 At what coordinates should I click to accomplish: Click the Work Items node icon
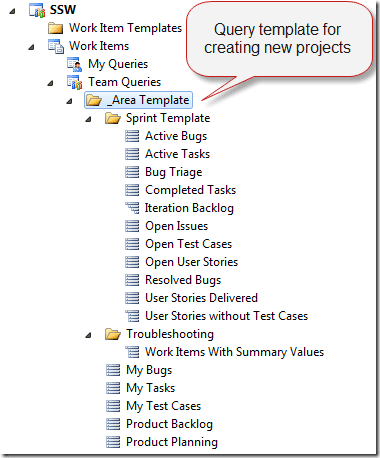point(56,46)
